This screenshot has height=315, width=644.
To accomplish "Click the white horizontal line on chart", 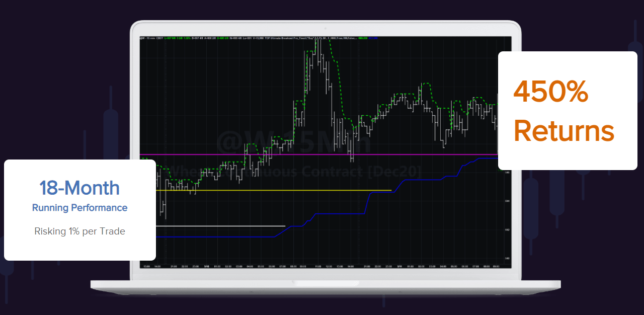I will tap(221, 226).
